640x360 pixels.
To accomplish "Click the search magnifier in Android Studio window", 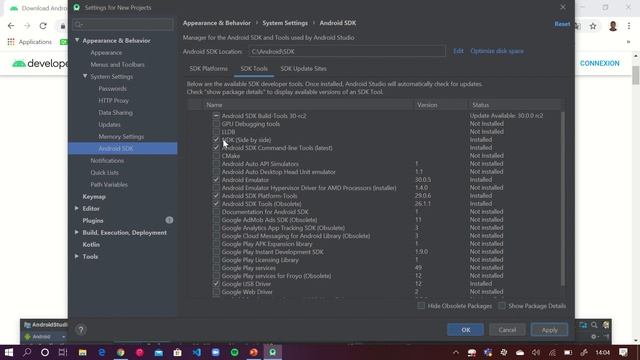I will pos(594,325).
